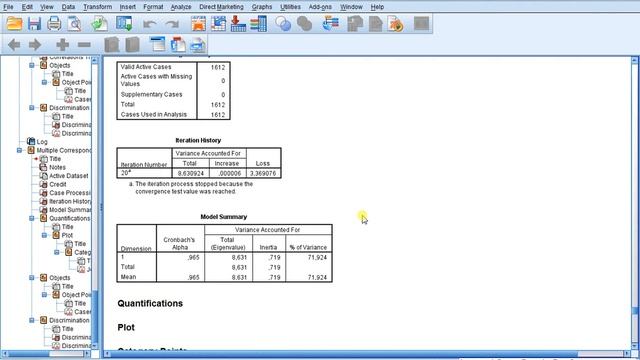The image size is (640, 360).
Task: Collapse the upper Objects outline node
Action: coord(32,65)
